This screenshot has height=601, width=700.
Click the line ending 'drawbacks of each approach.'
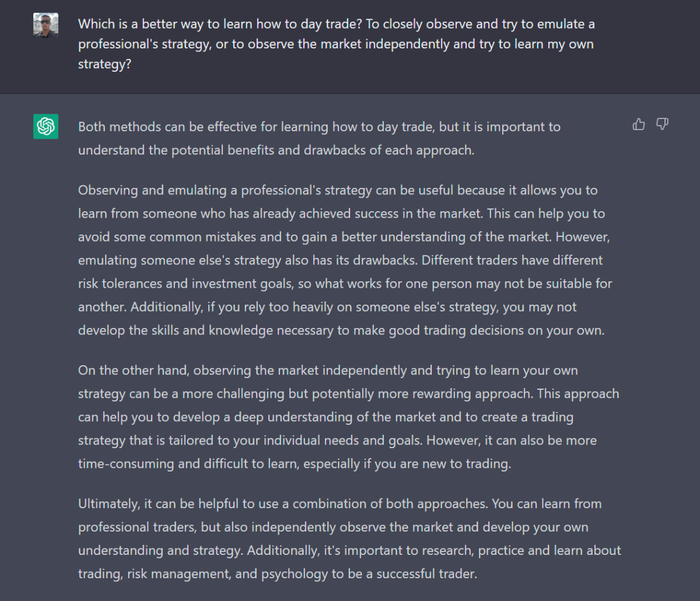coord(276,150)
